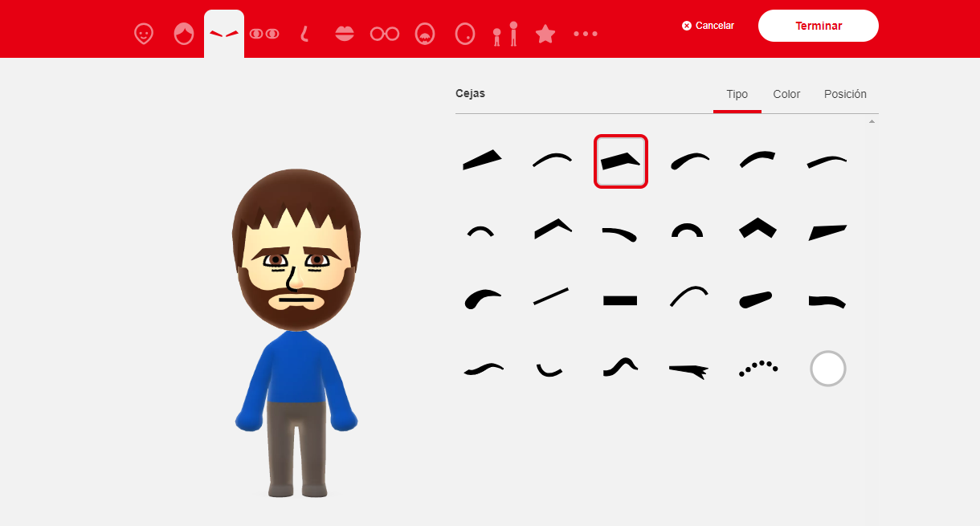Switch to the Color tab
Viewport: 980px width, 526px height.
(786, 95)
